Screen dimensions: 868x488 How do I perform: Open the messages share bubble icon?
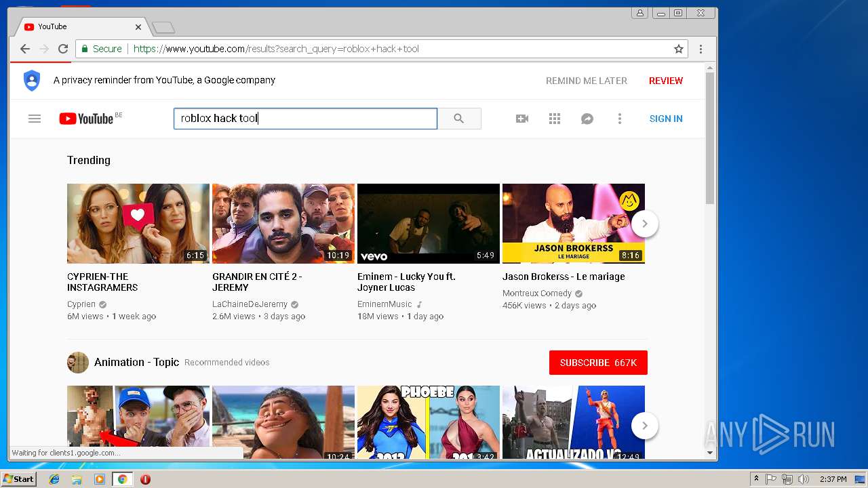[587, 119]
